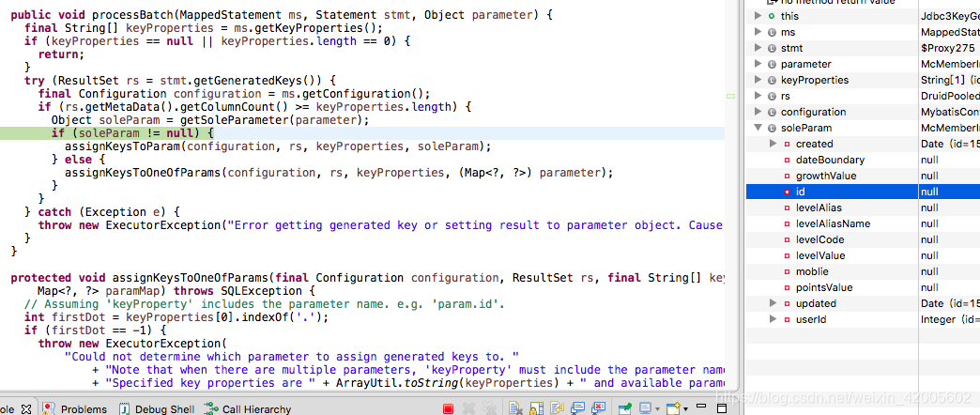
Task: Select the 'moblie' field row
Action: (863, 271)
